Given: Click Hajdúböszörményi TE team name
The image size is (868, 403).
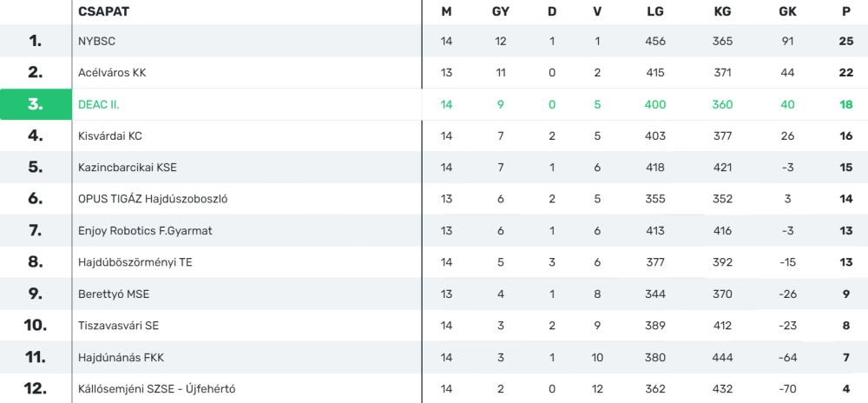Looking at the screenshot, I should click(135, 262).
